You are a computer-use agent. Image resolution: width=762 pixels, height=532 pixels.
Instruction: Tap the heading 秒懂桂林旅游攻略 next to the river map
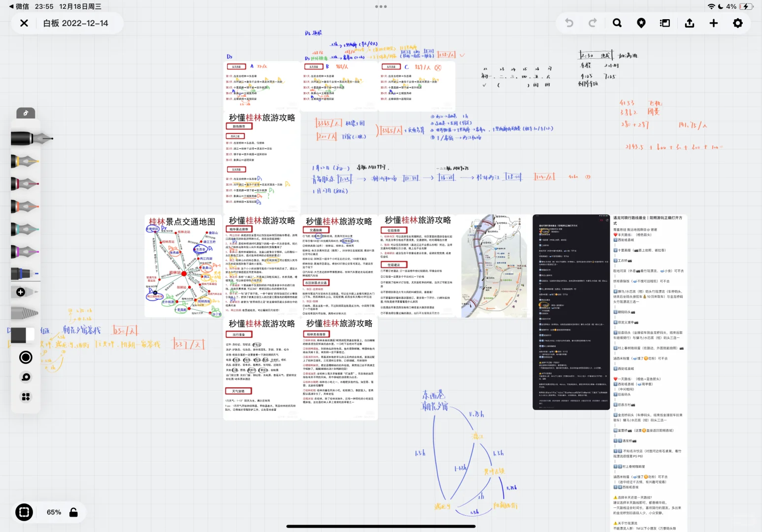coord(418,220)
